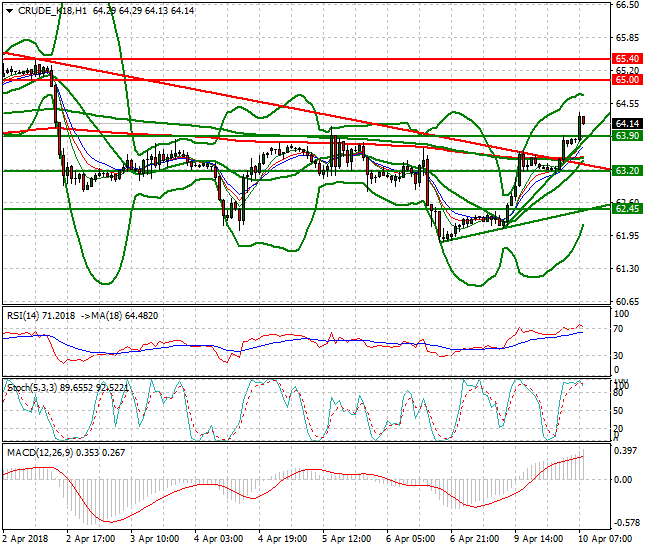Select the green 63.20 price level label
This screenshot has width=650, height=550.
pos(627,170)
